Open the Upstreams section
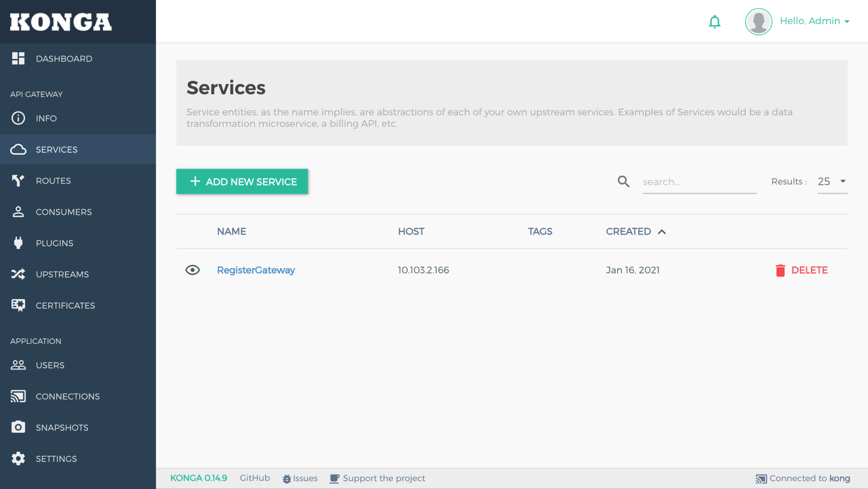This screenshot has width=868, height=489. coord(62,274)
